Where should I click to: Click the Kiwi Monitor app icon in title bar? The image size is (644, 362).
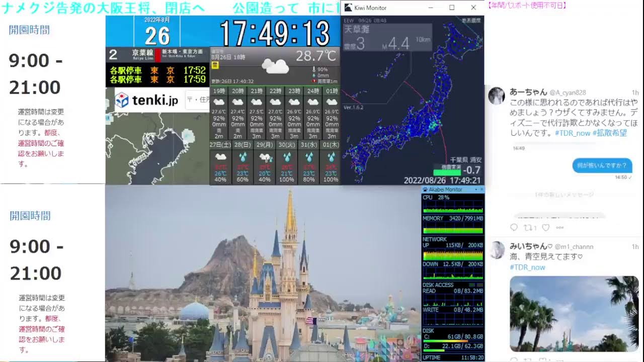[x=348, y=8]
